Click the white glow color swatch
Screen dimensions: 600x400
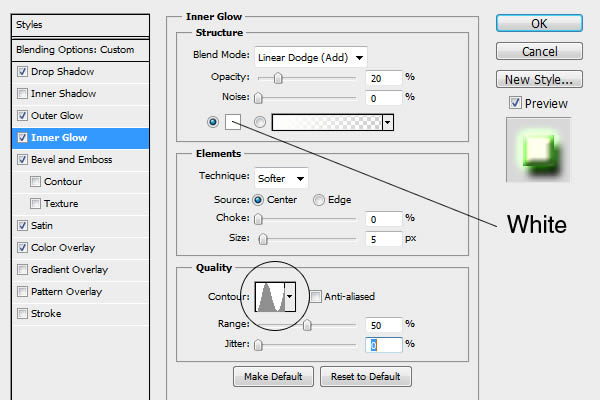tap(233, 122)
